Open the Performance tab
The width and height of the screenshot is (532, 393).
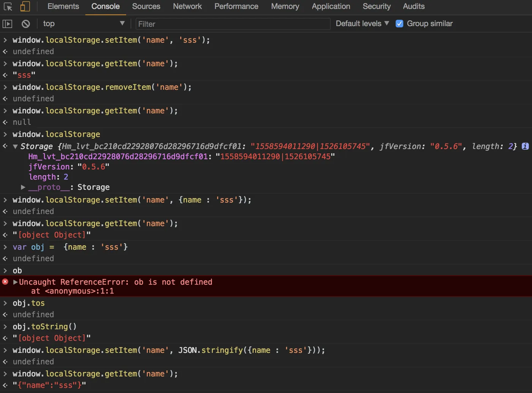coord(236,6)
